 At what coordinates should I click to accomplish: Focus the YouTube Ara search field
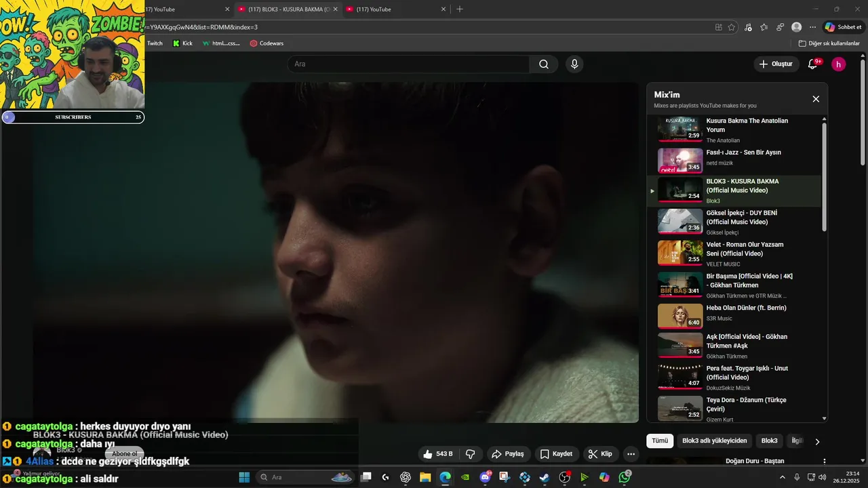pos(408,64)
